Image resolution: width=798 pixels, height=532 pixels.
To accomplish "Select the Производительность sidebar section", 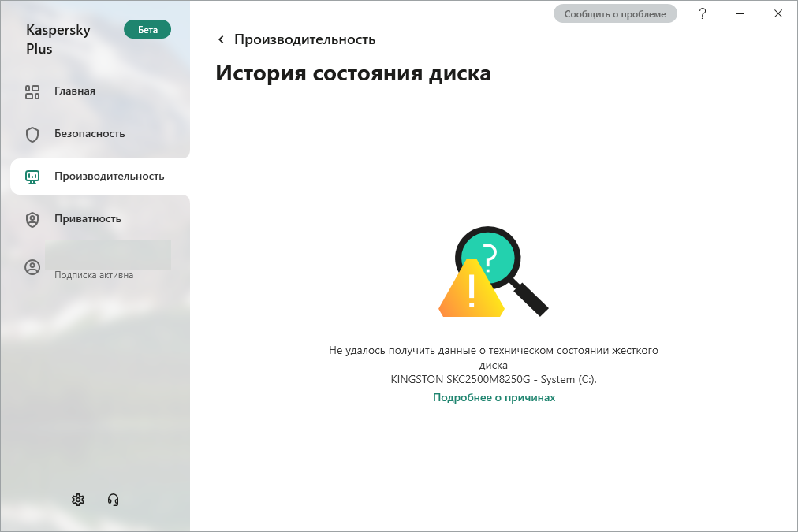I will (99, 177).
